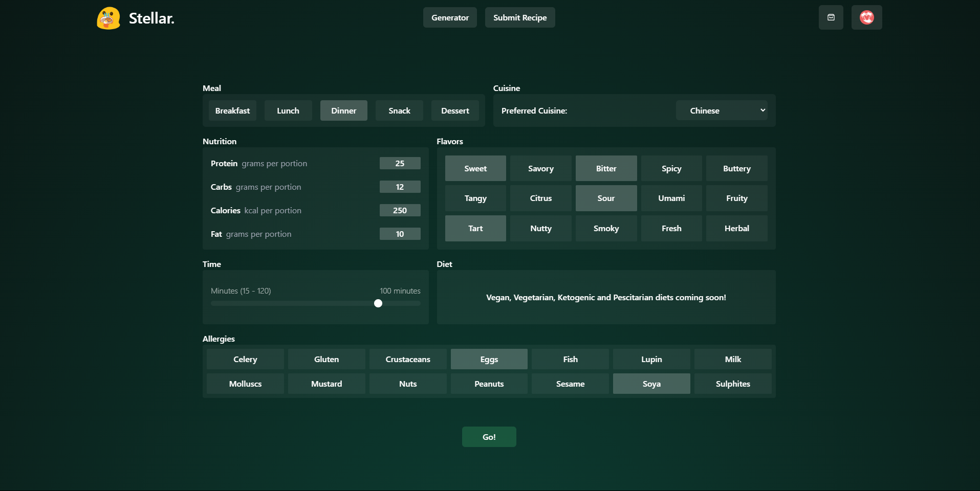Screen dimensions: 980x491
Task: Select Lunch meal option
Action: [x=288, y=110]
